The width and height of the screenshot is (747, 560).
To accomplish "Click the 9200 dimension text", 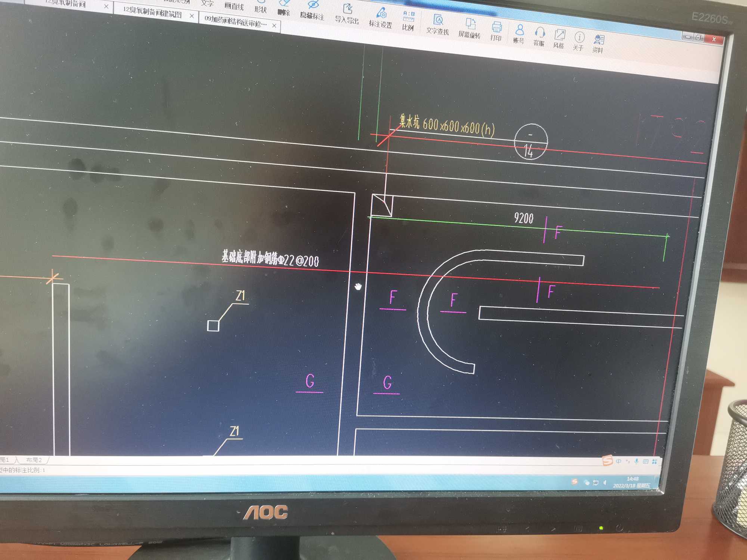I will coord(524,218).
